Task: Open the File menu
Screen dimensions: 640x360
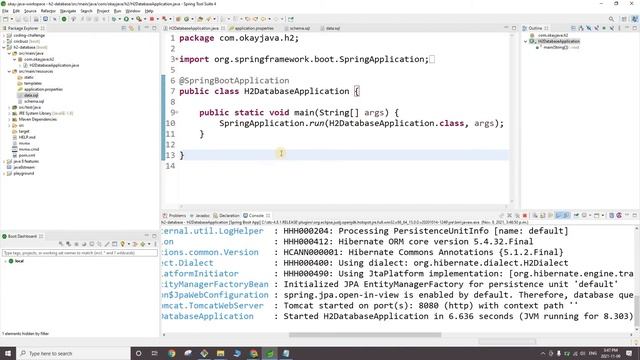Action: tap(5, 11)
